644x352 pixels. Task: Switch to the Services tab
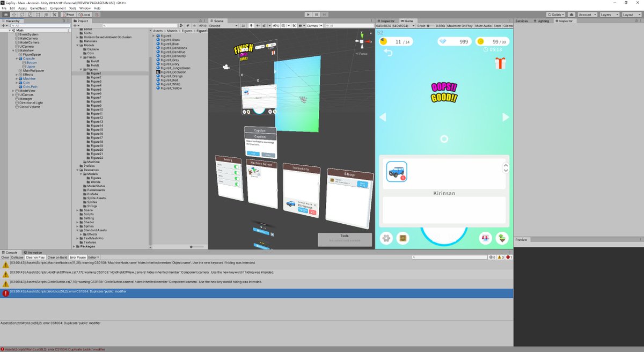pyautogui.click(x=522, y=21)
